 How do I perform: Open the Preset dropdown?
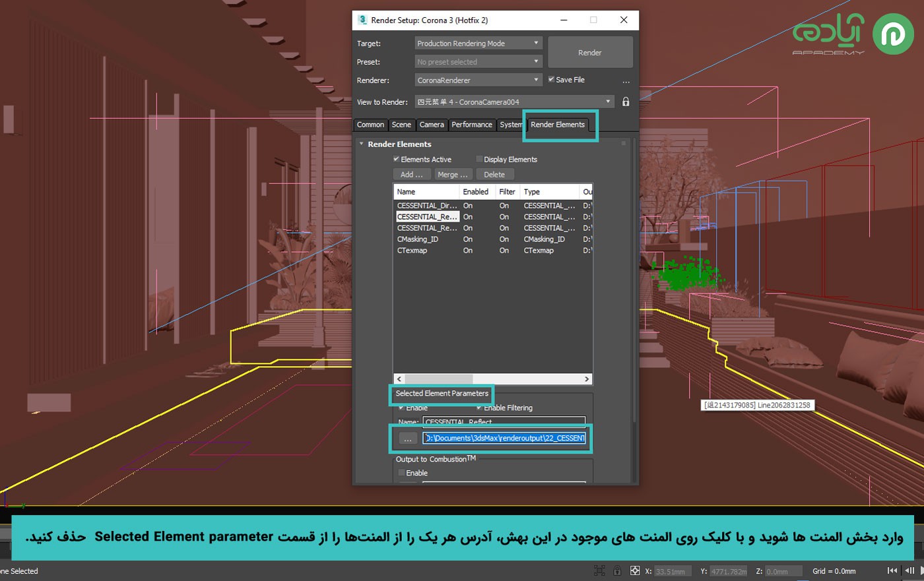pyautogui.click(x=478, y=61)
